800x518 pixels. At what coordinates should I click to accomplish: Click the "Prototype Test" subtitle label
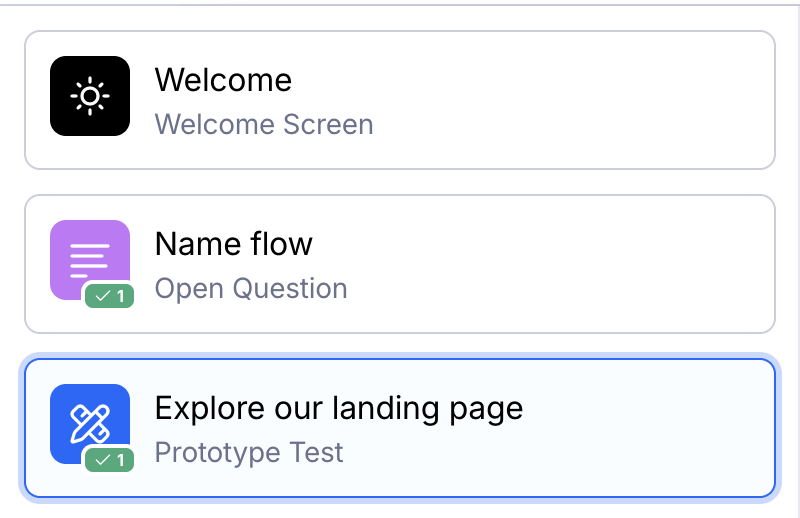click(249, 453)
